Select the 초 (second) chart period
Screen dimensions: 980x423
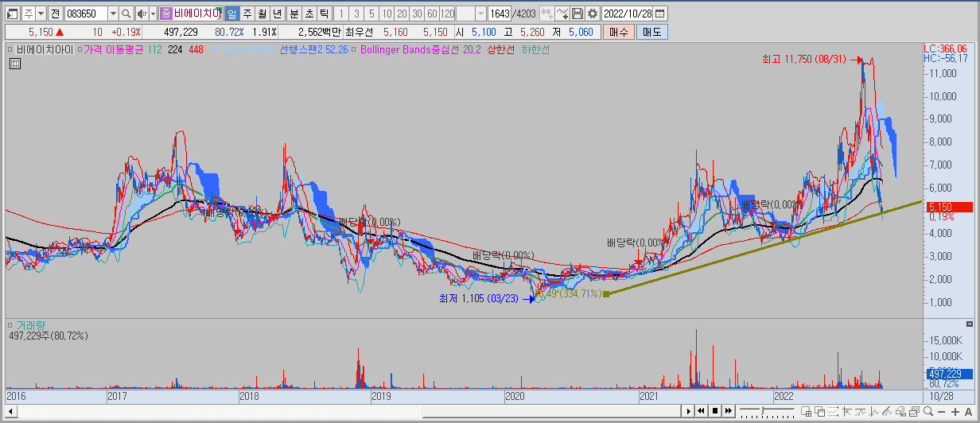pyautogui.click(x=309, y=14)
